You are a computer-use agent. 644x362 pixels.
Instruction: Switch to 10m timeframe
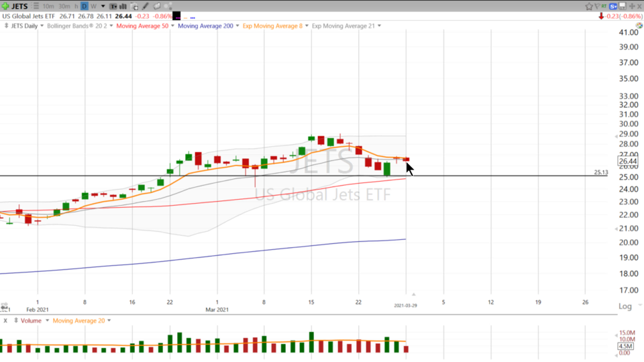click(x=48, y=6)
